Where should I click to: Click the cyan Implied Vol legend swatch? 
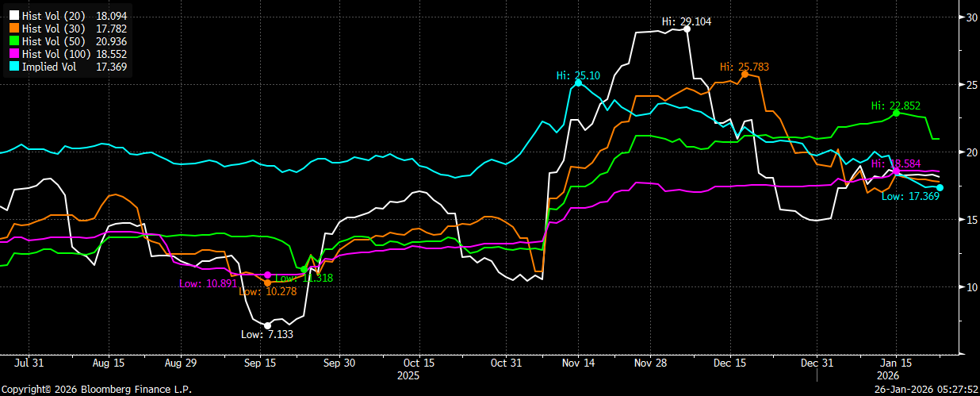(x=12, y=67)
